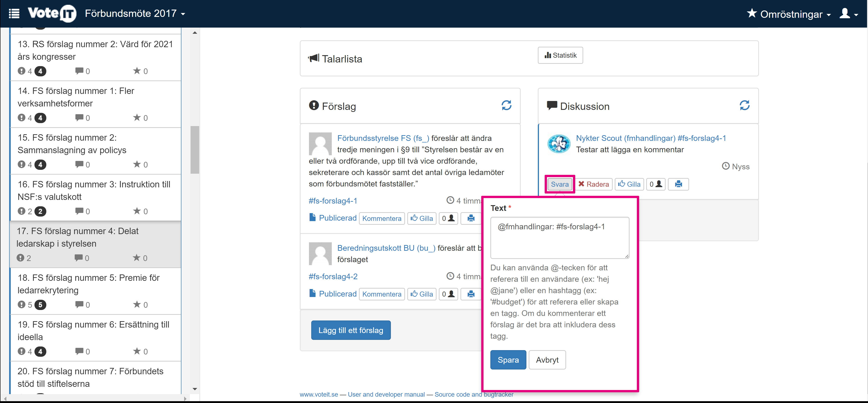The image size is (868, 403).
Task: Like the Nykter Scout comment with Gilla
Action: [629, 184]
